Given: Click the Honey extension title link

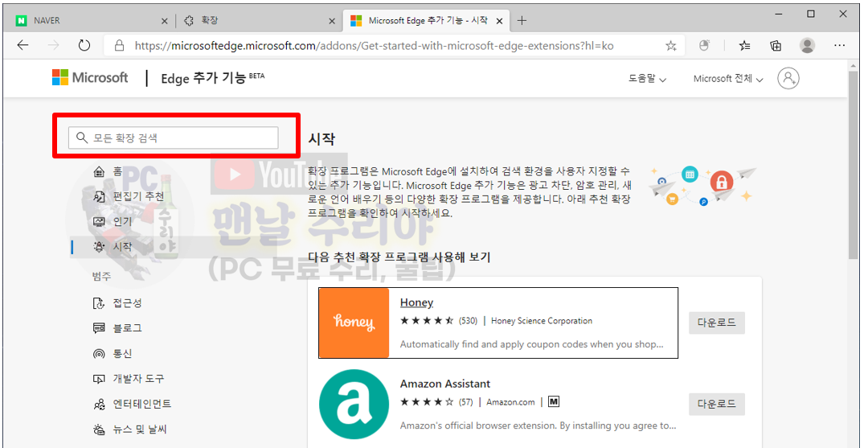Looking at the screenshot, I should coord(416,302).
